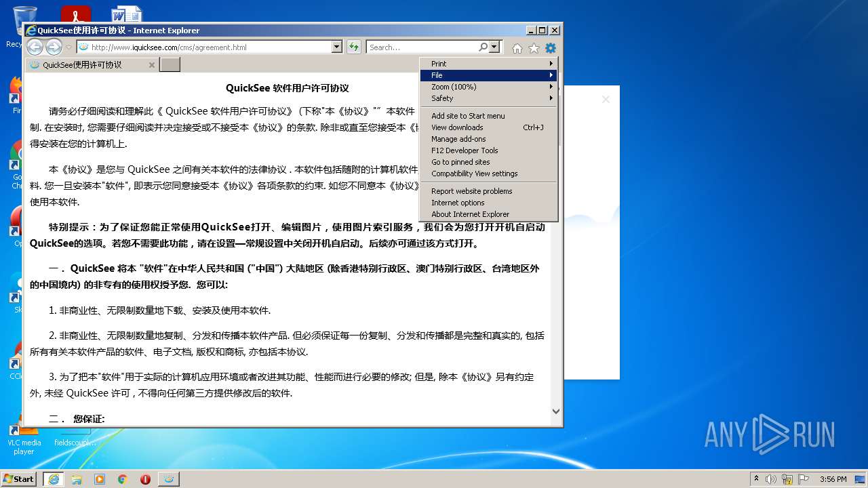
Task: Open the Safety submenu
Action: coord(489,98)
